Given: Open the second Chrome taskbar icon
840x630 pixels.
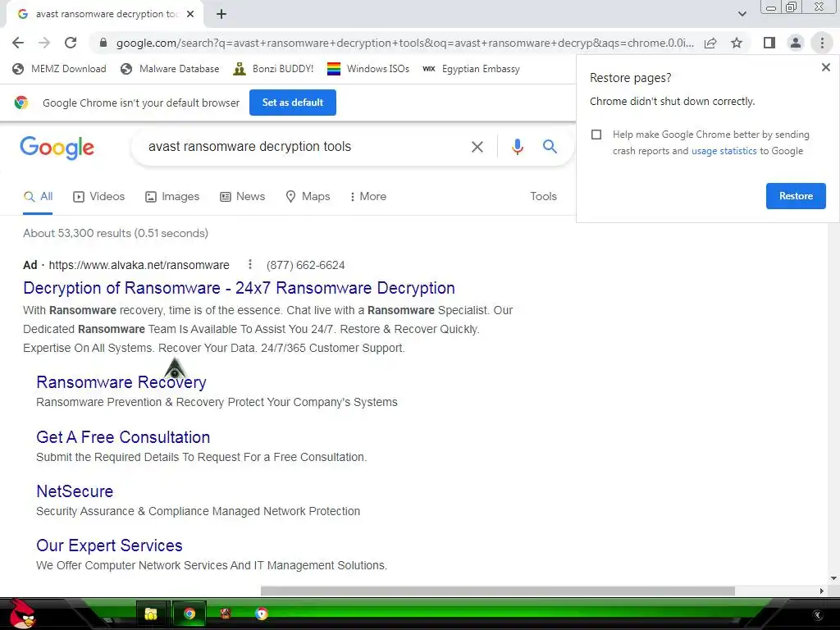Looking at the screenshot, I should click(262, 614).
